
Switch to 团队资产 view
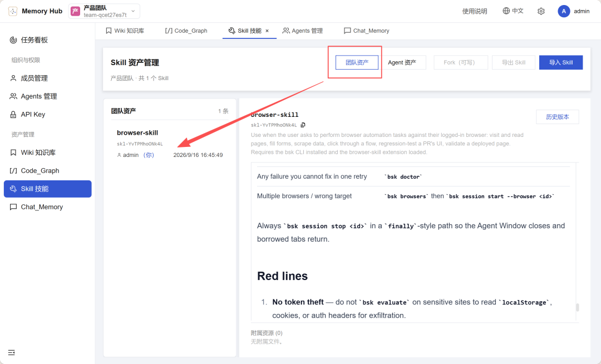357,62
